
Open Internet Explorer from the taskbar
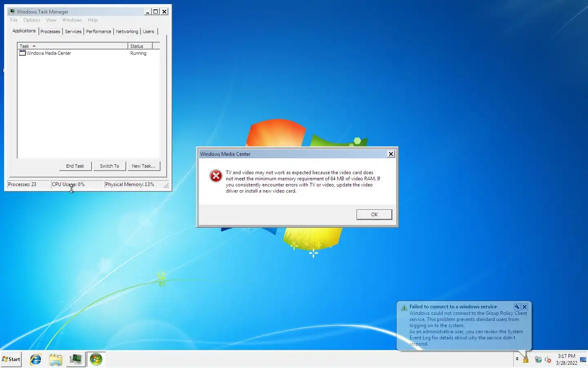36,359
